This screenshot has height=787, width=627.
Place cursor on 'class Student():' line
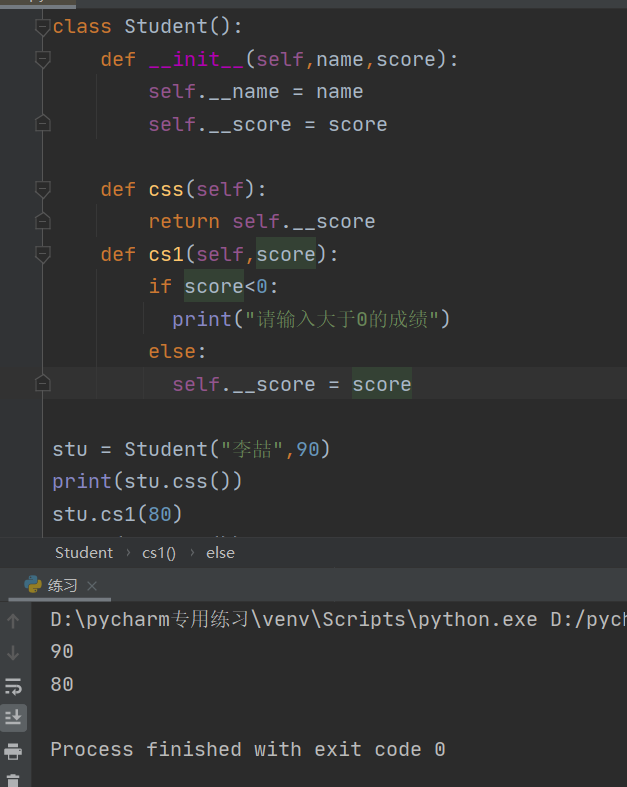click(x=147, y=27)
